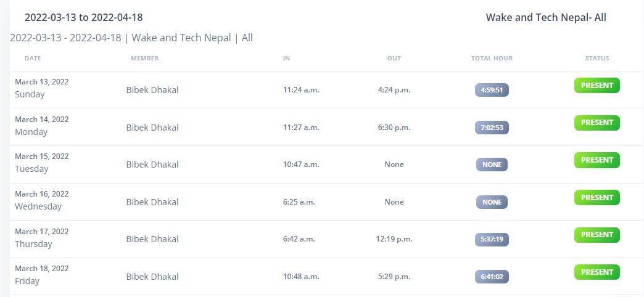Click PRESENT badge for Thursday March 17

597,235
